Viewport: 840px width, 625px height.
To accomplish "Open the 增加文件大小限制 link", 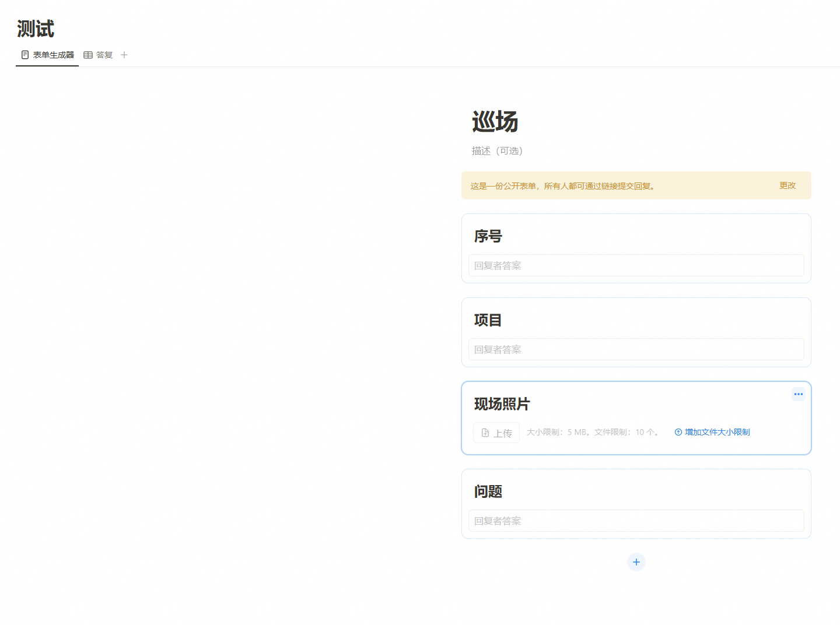I will point(717,432).
